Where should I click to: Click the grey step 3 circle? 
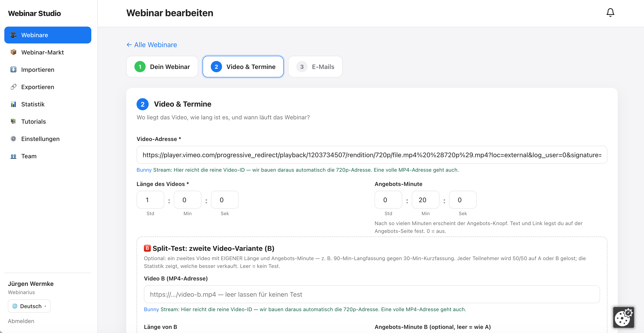(x=302, y=67)
